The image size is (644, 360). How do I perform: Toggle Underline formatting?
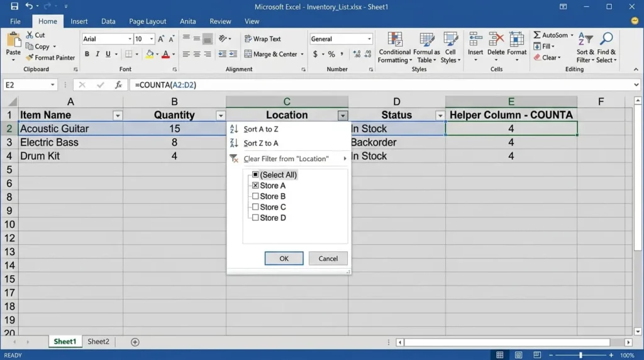pos(108,54)
